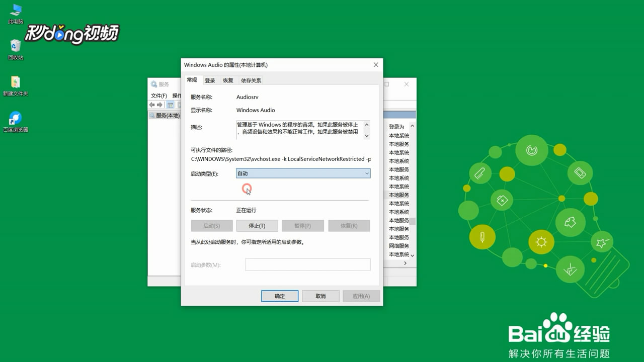Viewport: 644px width, 362px height.
Task: Stop the service with 停止(T)
Action: tap(257, 225)
